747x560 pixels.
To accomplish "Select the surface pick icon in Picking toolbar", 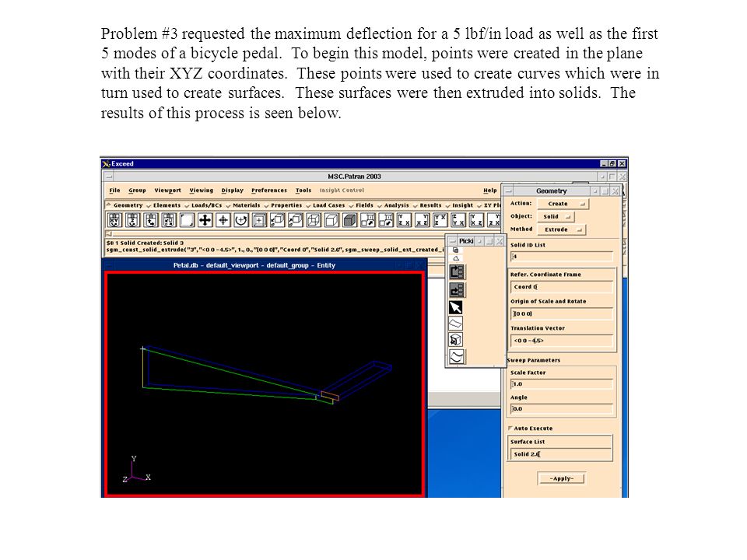I will [x=456, y=324].
